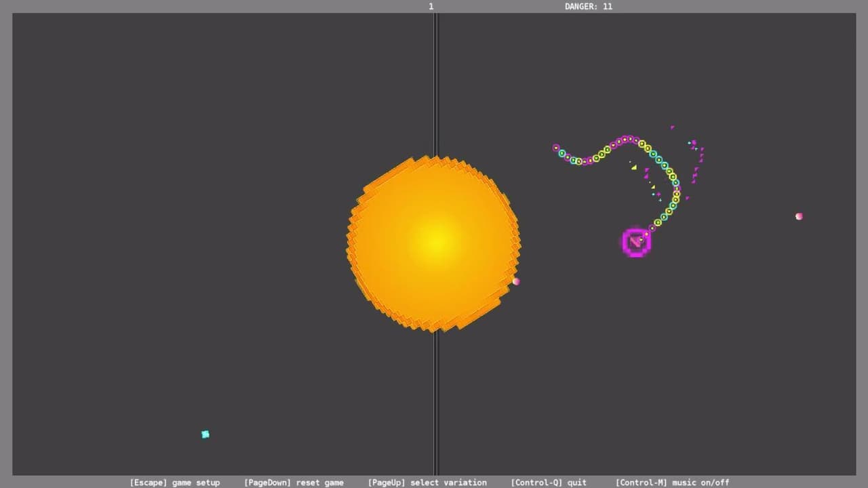868x488 pixels.
Task: Click the topmost magenta particle above the snake
Action: click(x=672, y=127)
